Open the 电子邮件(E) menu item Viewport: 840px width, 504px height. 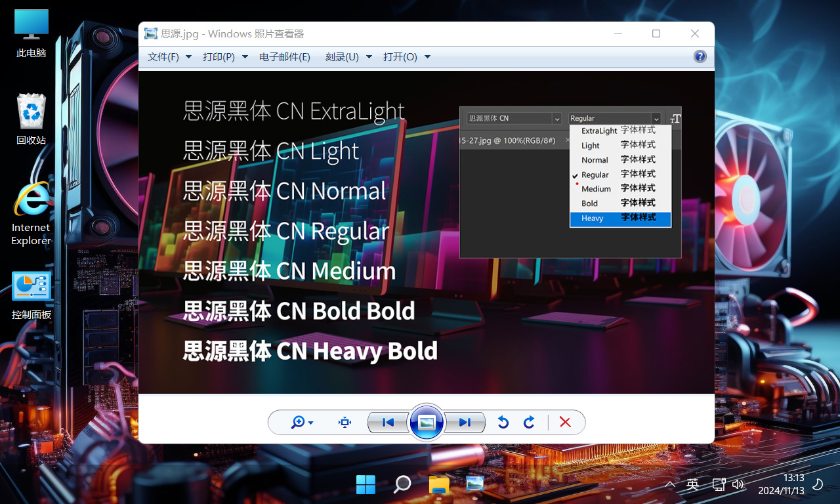[x=284, y=57]
